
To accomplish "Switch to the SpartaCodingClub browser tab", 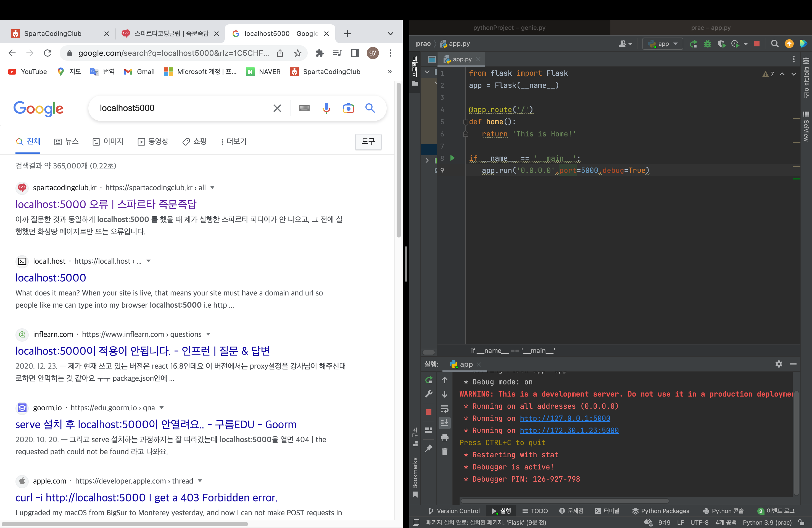I will (60, 34).
